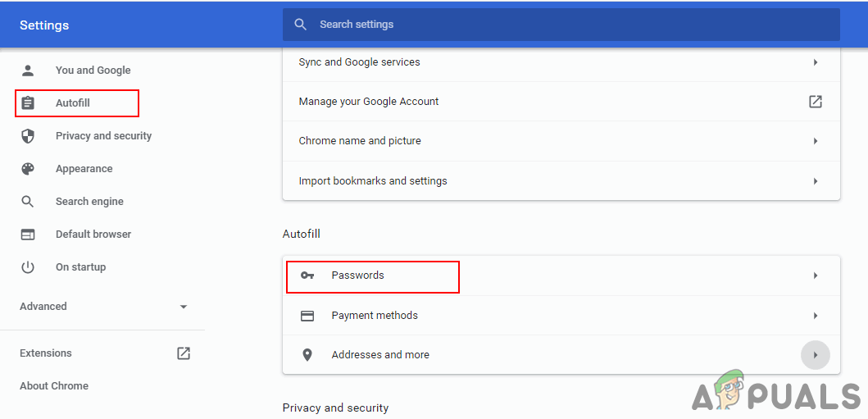Screen dimensions: 868x419
Task: Click the Addresses location pin icon
Action: (x=307, y=355)
